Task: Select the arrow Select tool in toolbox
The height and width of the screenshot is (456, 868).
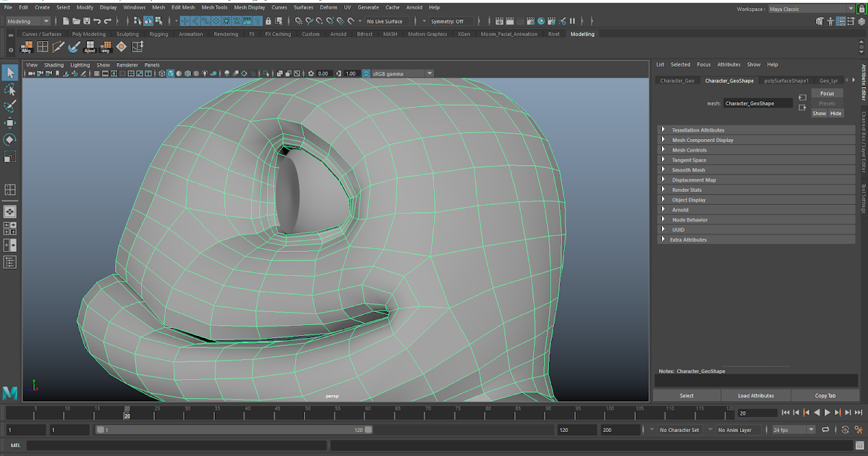Action: tap(10, 72)
